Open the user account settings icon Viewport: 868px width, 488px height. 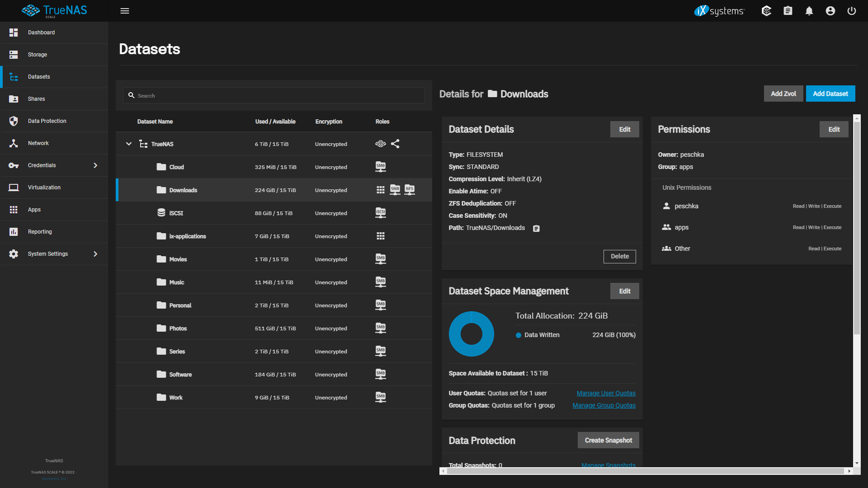pos(830,11)
